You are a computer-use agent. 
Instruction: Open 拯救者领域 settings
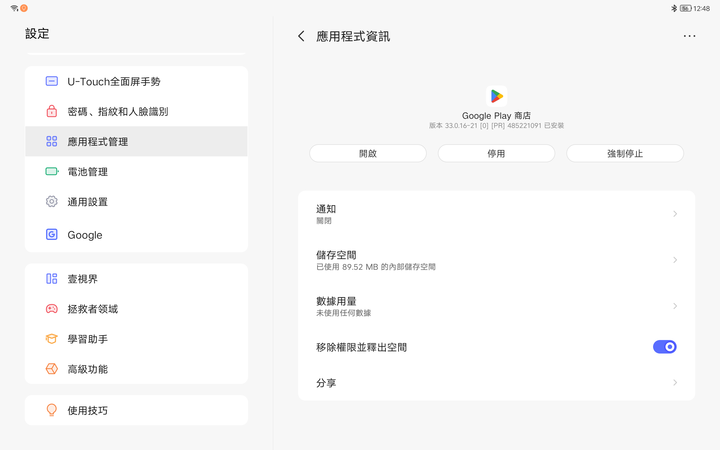pos(136,309)
